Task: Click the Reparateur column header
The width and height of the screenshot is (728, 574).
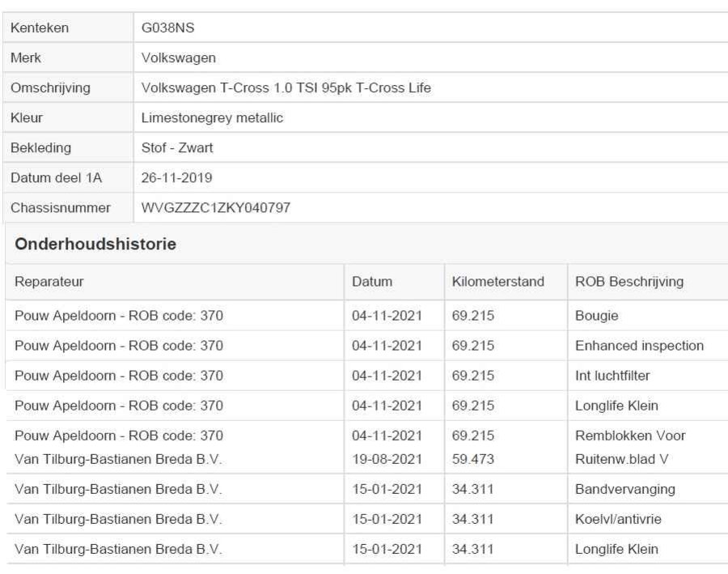Action: click(x=49, y=282)
